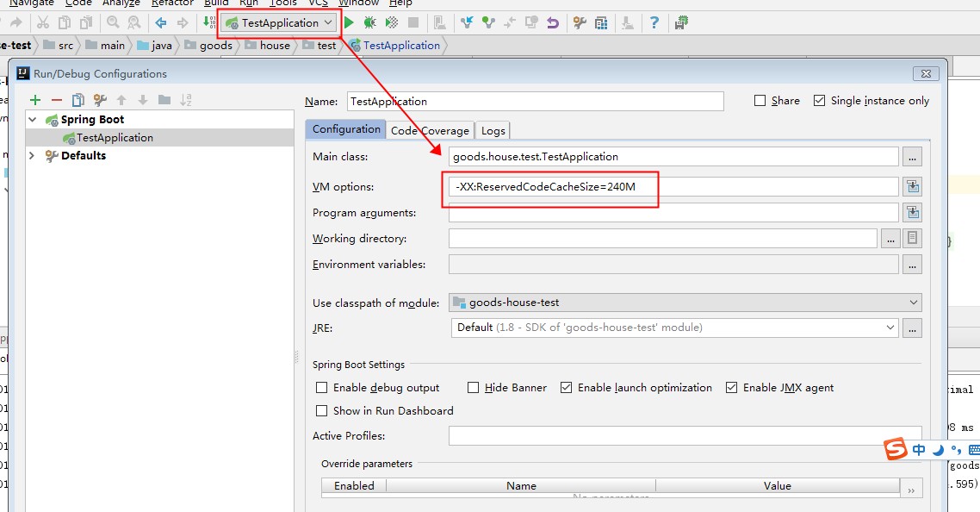This screenshot has width=980, height=512.
Task: Click the Program arguments input field
Action: [673, 213]
